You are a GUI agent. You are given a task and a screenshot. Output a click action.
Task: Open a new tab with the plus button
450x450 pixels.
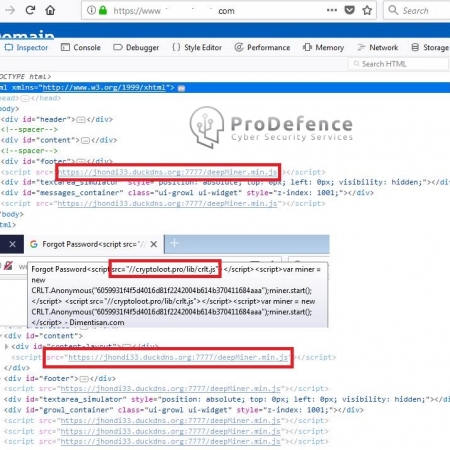(174, 243)
